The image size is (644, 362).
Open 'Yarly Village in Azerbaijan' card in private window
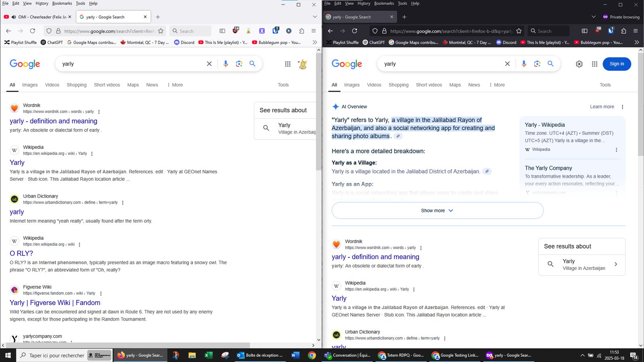pos(582,264)
